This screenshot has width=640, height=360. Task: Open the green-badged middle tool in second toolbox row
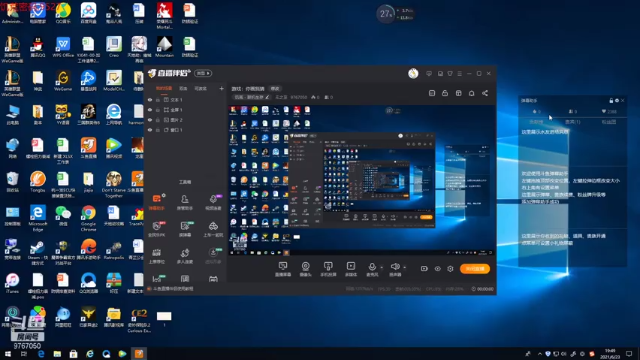tap(184, 229)
